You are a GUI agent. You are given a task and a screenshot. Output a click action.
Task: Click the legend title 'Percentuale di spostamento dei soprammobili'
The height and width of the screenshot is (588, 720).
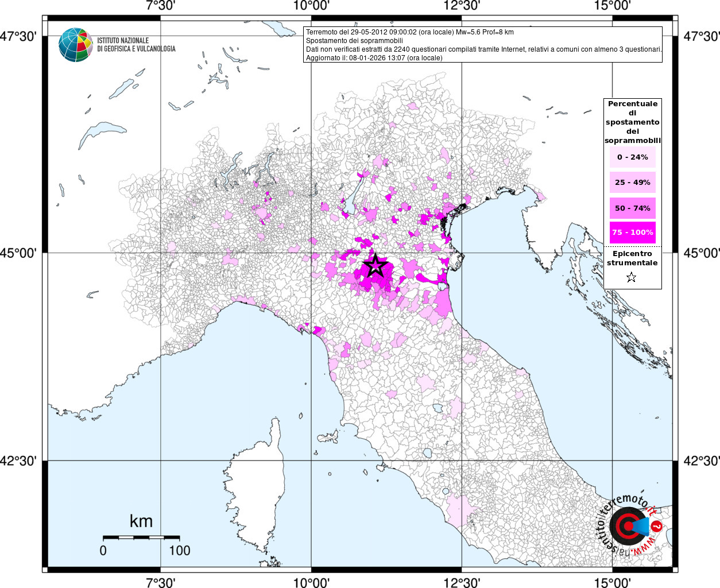[633, 122]
